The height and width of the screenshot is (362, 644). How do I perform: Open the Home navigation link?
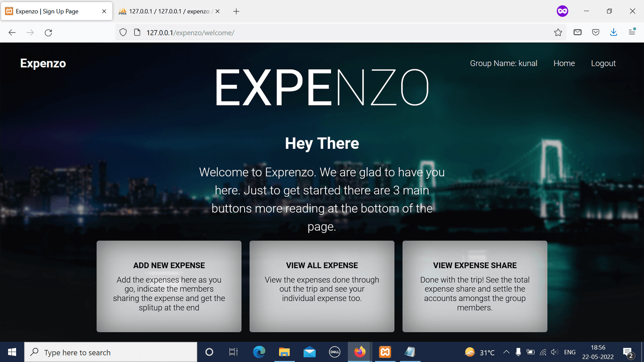(564, 63)
